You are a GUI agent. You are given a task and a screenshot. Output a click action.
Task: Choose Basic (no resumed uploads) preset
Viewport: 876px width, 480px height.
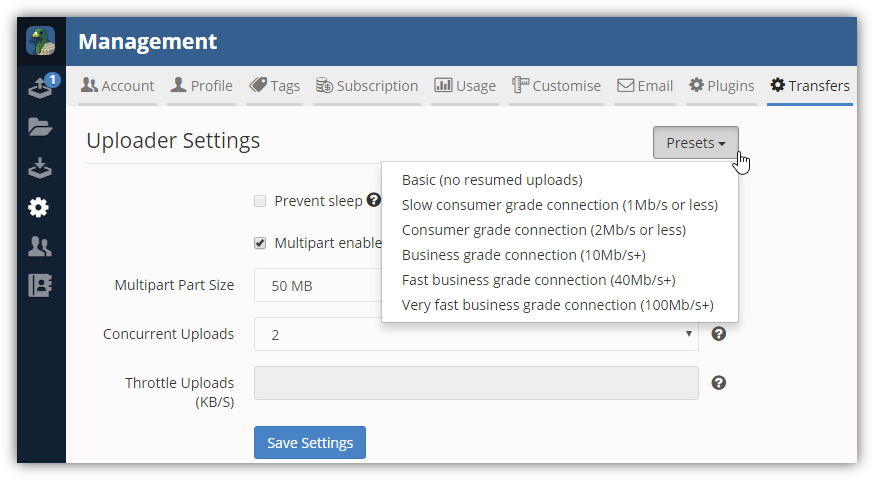click(x=492, y=180)
